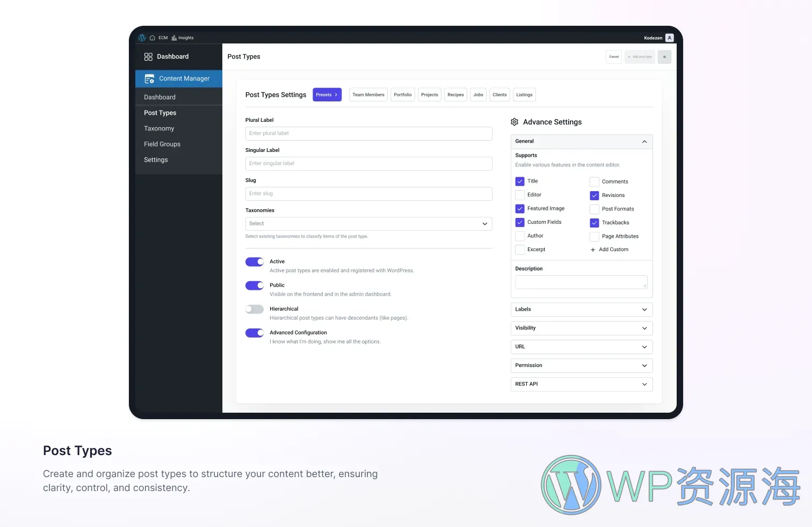This screenshot has height=527, width=812.
Task: Click the x icon in the top toolbar
Action: coord(664,56)
